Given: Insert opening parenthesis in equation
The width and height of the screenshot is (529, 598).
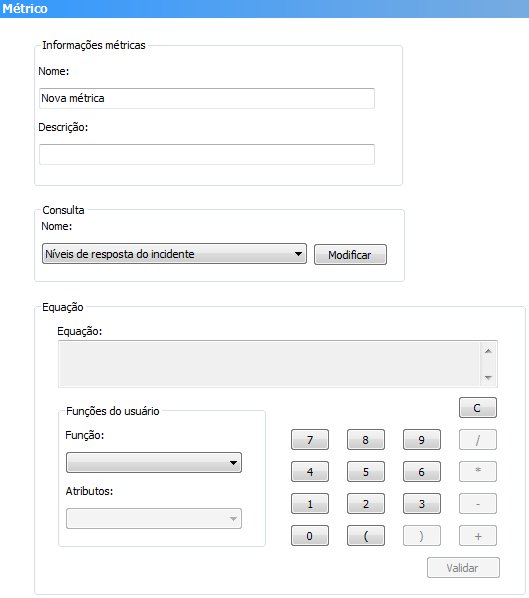Looking at the screenshot, I should (366, 536).
